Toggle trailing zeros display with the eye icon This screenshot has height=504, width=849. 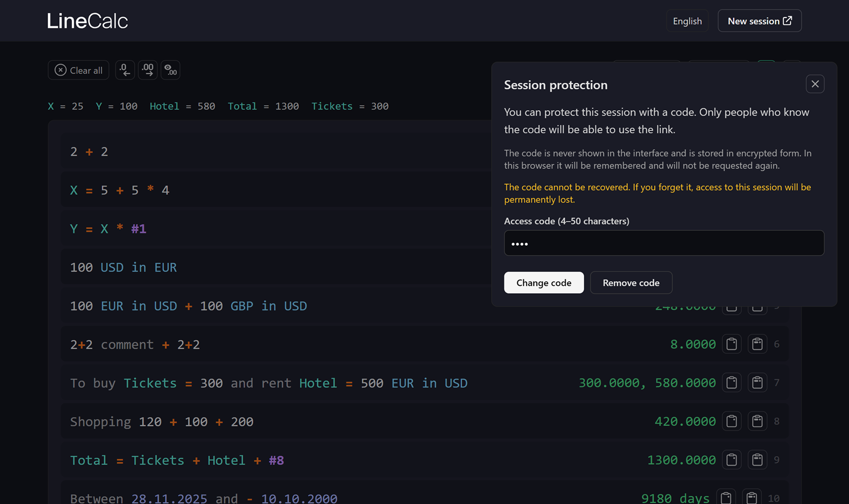pyautogui.click(x=170, y=70)
